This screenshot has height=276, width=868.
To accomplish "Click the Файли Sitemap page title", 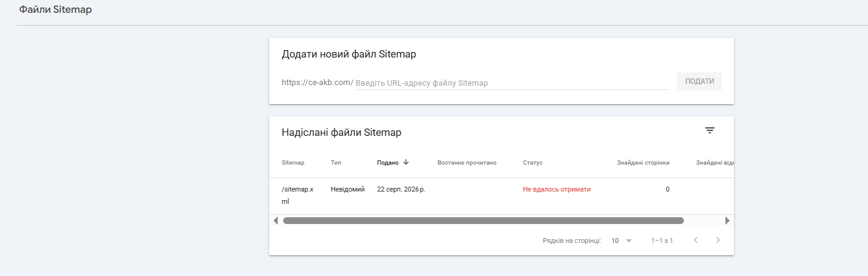I will click(x=55, y=10).
